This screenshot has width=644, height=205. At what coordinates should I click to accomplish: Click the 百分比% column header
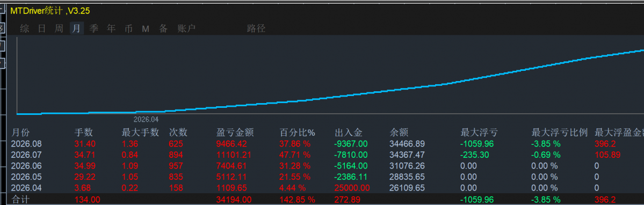(298, 133)
